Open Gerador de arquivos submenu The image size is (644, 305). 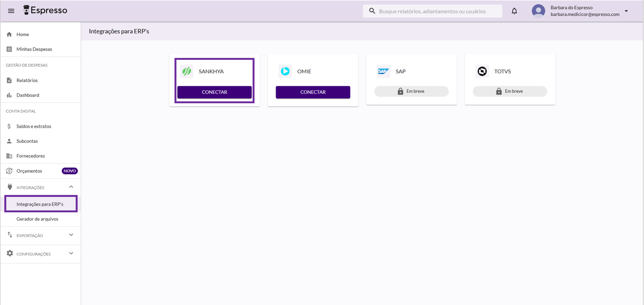coord(40,219)
